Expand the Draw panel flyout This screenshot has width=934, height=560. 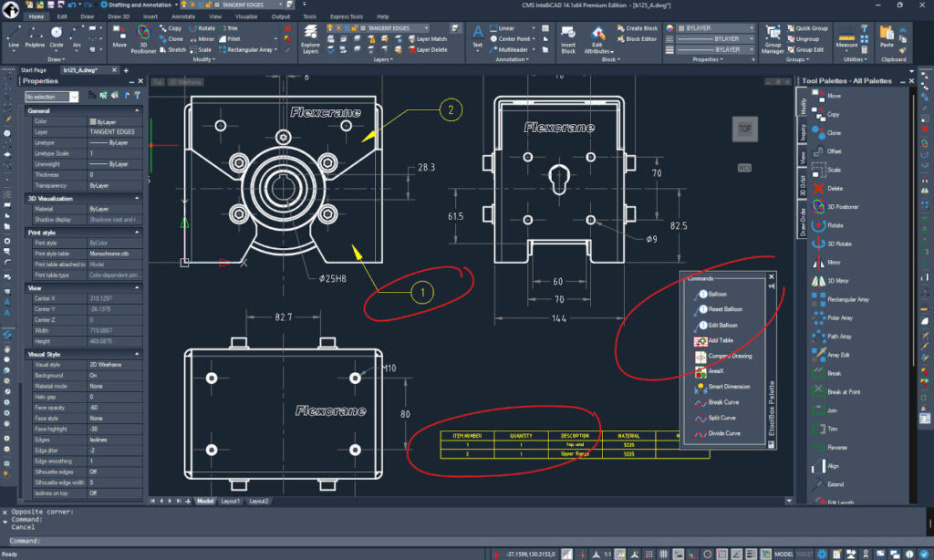[56, 59]
